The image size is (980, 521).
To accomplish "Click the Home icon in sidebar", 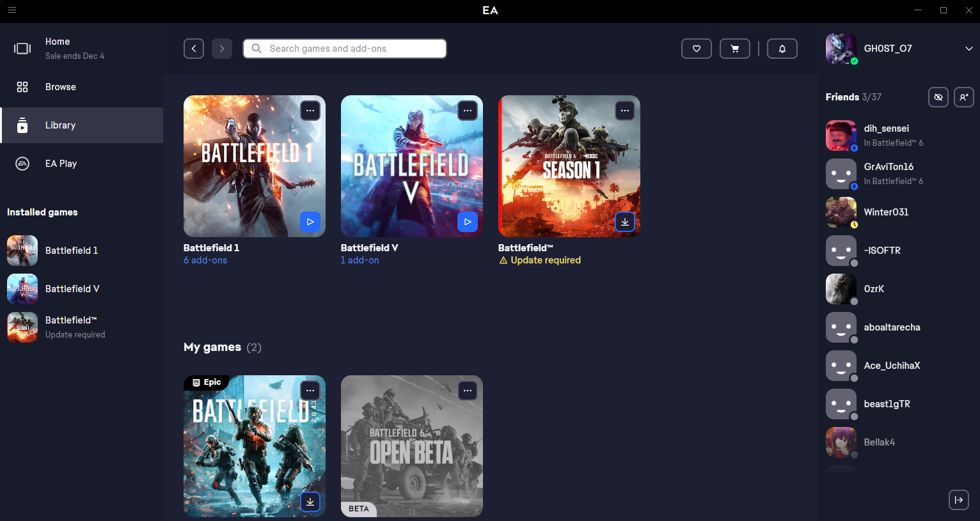I will coord(22,49).
